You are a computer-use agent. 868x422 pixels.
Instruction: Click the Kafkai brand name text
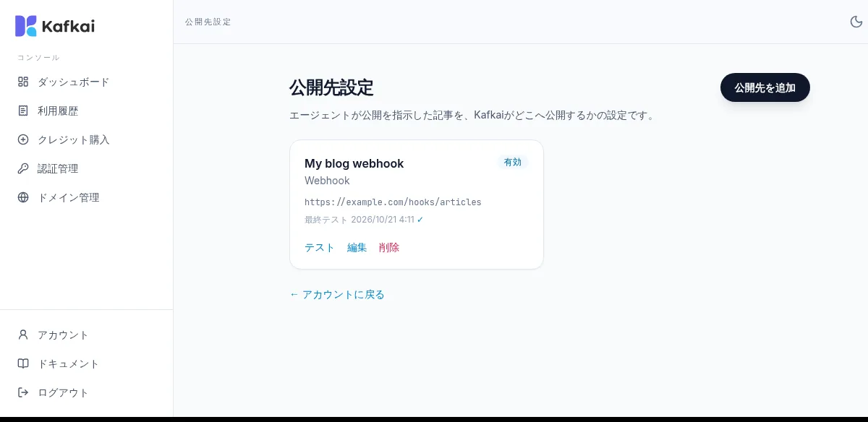click(68, 27)
